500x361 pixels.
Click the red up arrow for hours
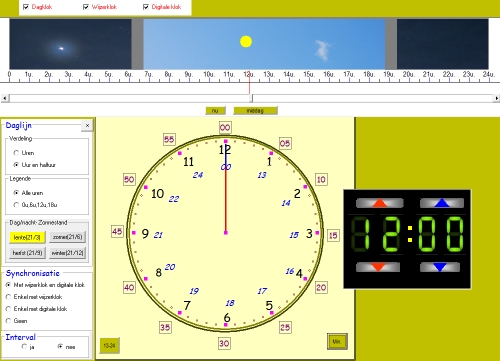(380, 203)
